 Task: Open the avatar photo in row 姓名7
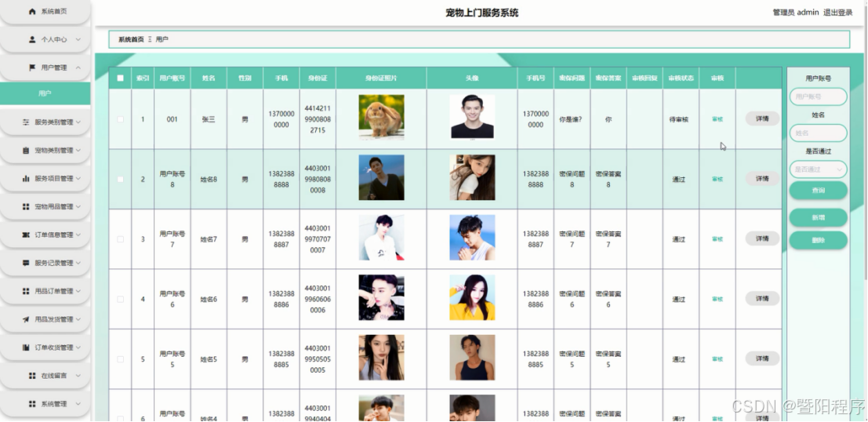pyautogui.click(x=472, y=238)
